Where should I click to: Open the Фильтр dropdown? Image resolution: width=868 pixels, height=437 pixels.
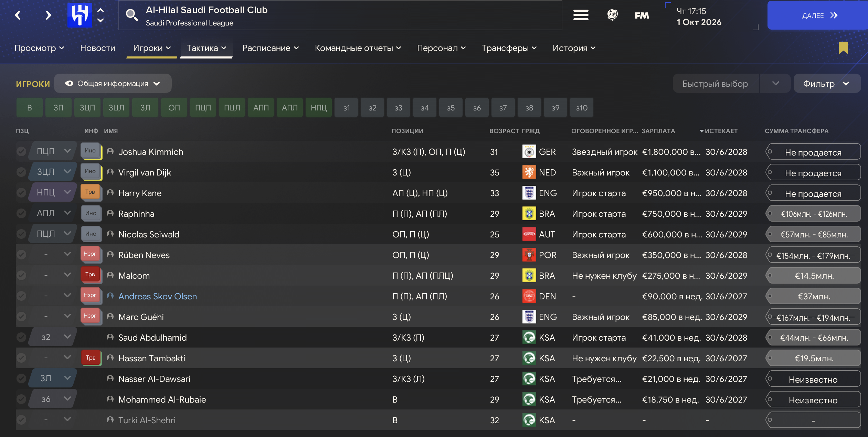point(827,83)
